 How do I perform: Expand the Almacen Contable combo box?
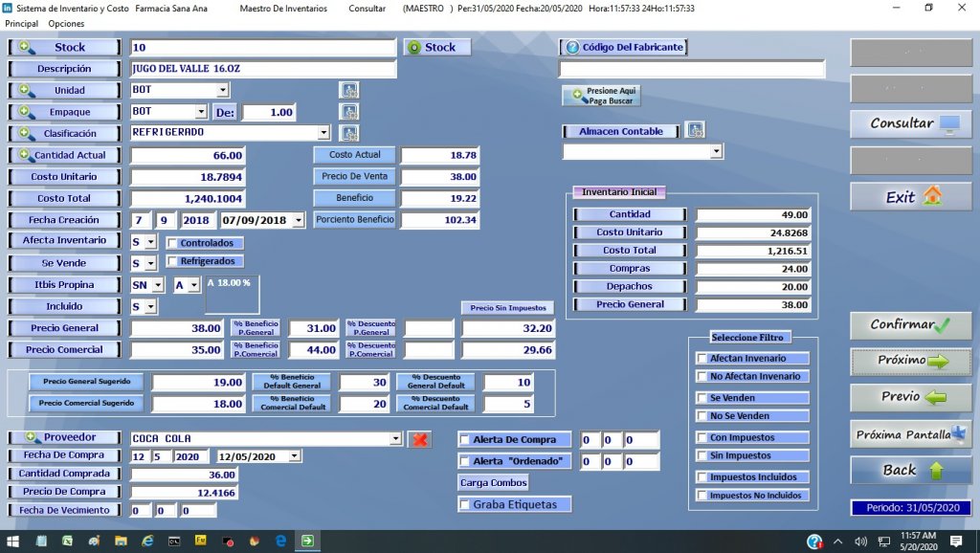(716, 152)
